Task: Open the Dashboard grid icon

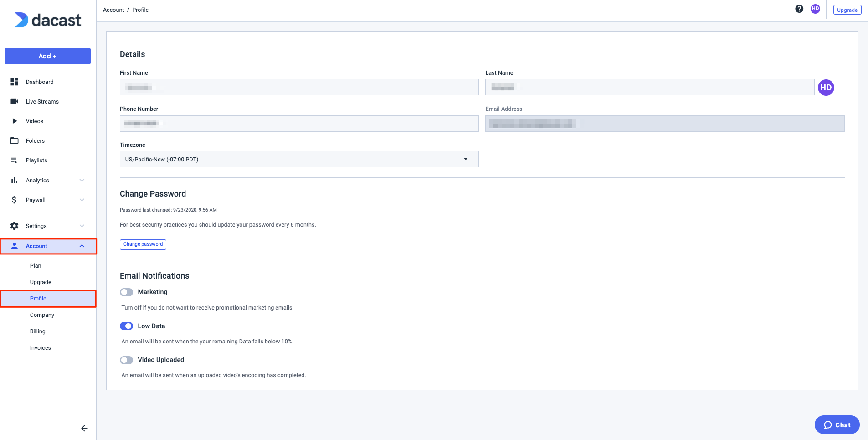Action: [15, 82]
